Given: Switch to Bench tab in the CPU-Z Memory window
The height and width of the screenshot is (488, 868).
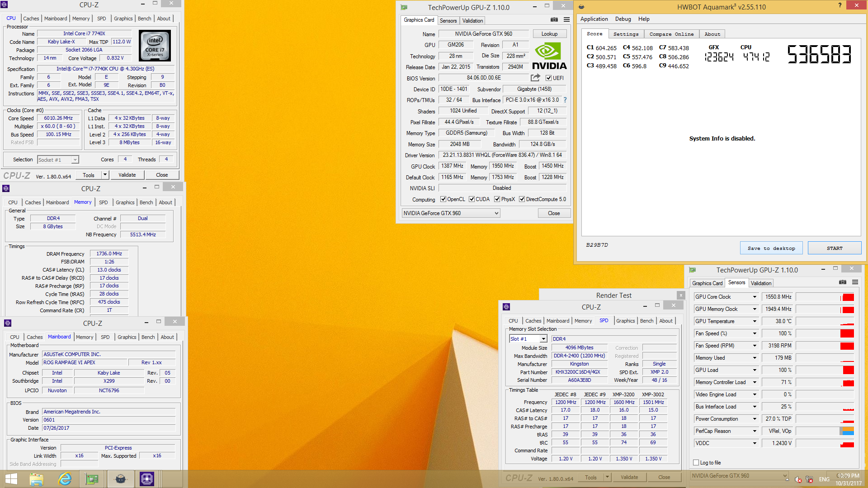Looking at the screenshot, I should (x=146, y=202).
